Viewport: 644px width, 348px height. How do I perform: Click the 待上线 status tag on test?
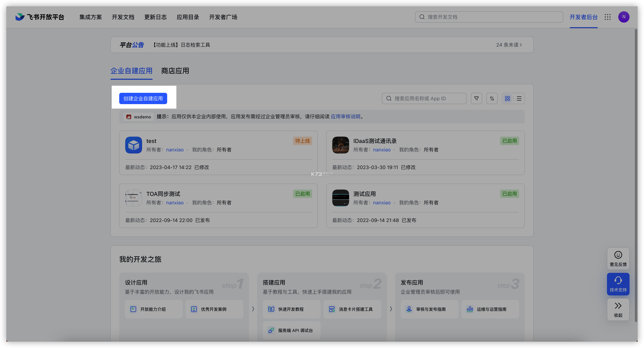point(302,141)
